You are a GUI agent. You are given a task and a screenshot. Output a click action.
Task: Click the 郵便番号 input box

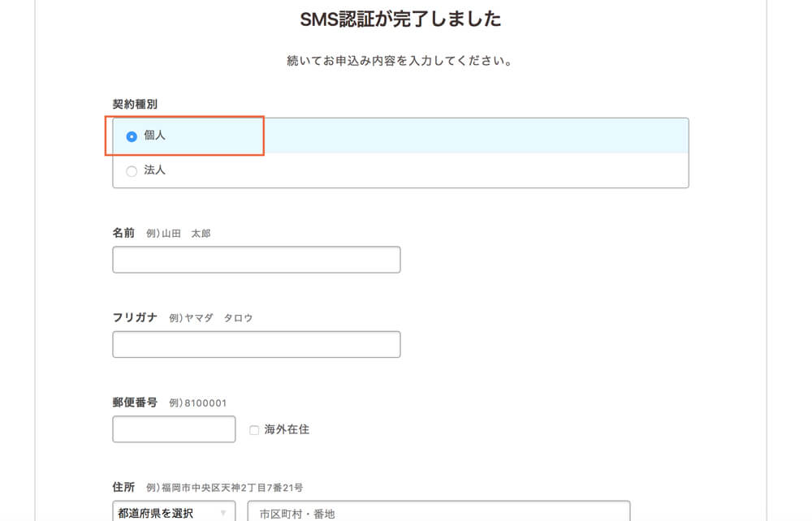coord(174,429)
